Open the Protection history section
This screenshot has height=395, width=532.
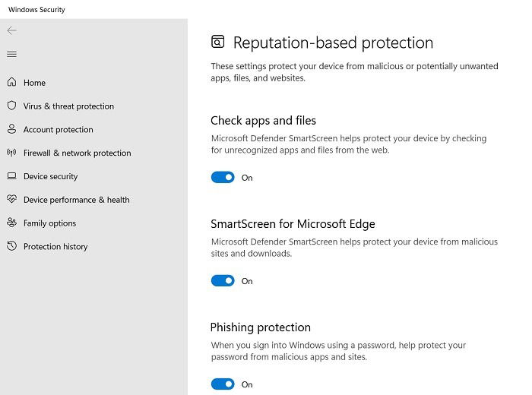[55, 246]
